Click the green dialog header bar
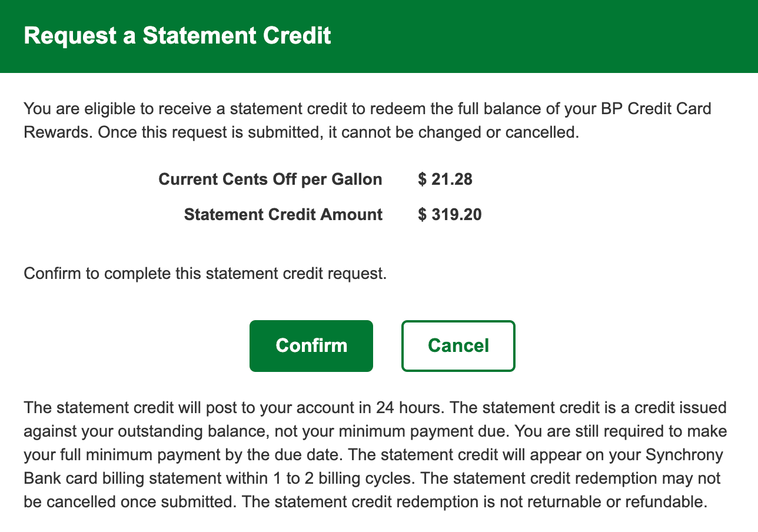 (530, 36)
